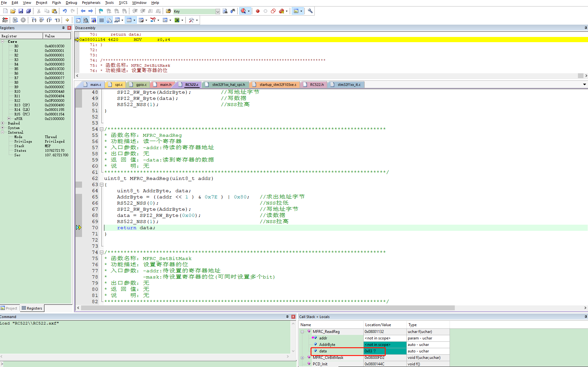The width and height of the screenshot is (588, 367).
Task: Collapse the Core register group
Action: 3,41
